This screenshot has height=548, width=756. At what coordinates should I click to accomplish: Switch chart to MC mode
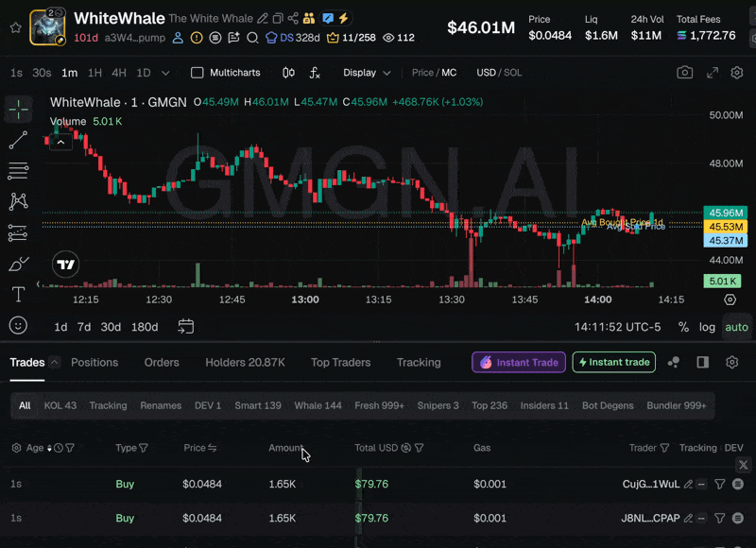pyautogui.click(x=449, y=73)
